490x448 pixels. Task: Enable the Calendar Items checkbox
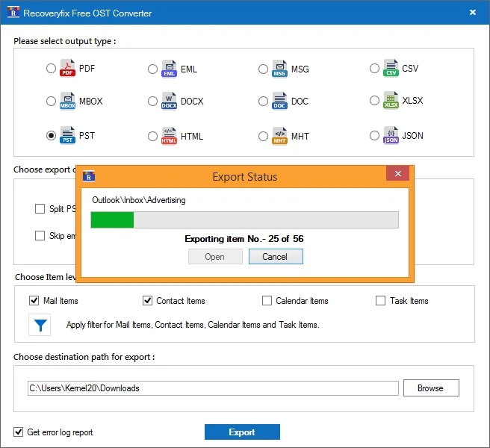[267, 301]
